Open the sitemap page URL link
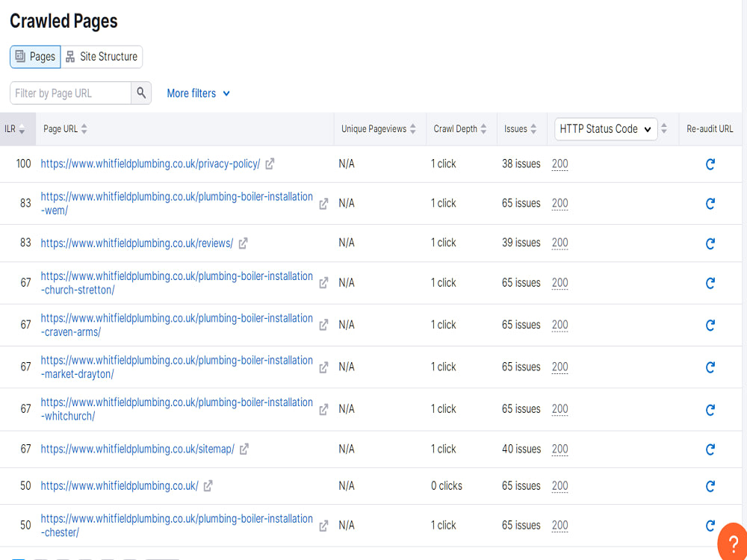The image size is (747, 560). pos(137,449)
